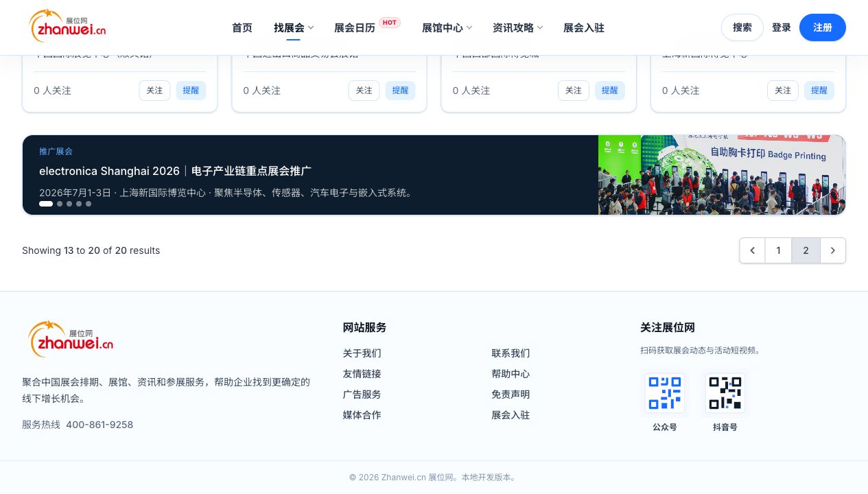868x494 pixels.
Task: Open the 媒体合作 footer link
Action: [362, 415]
